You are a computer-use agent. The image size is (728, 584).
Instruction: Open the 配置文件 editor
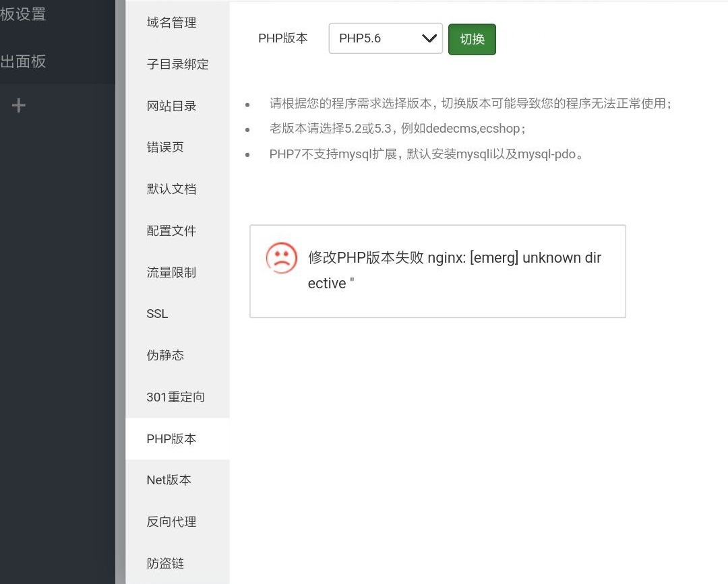[x=171, y=230]
